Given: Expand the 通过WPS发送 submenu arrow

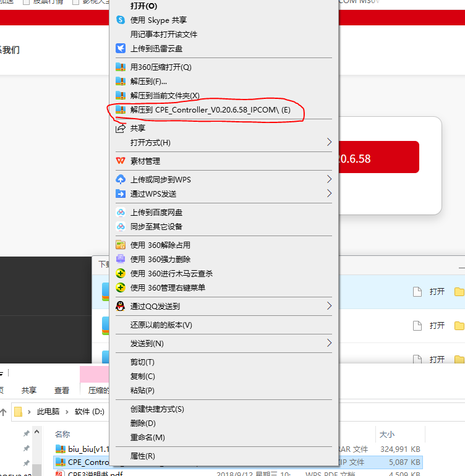Looking at the screenshot, I should [329, 193].
